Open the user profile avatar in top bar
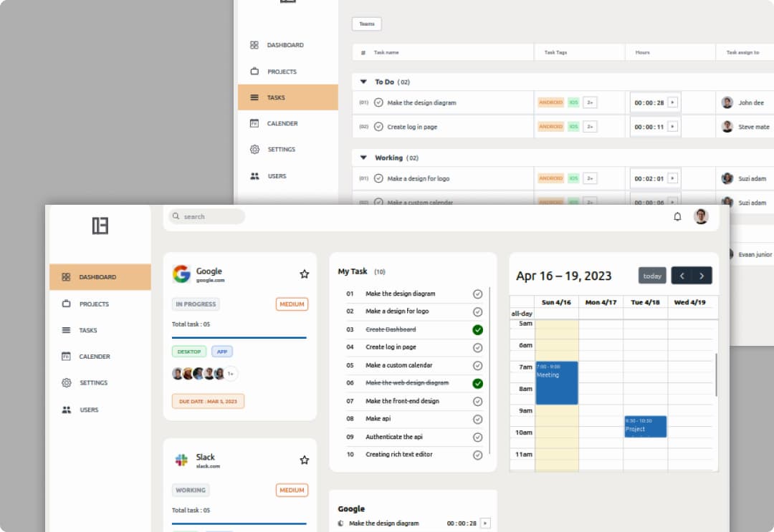Viewport: 774px width, 532px height. tap(701, 216)
